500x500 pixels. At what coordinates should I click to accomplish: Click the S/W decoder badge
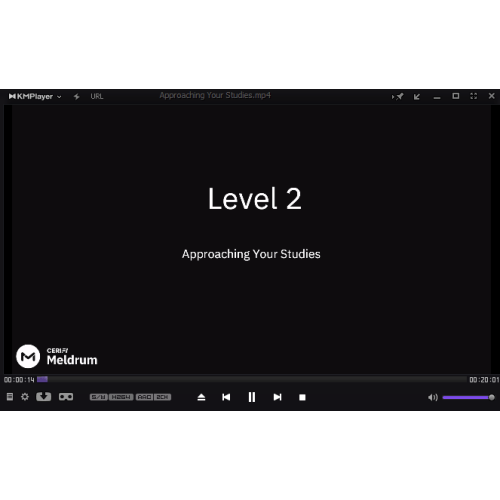pyautogui.click(x=99, y=397)
